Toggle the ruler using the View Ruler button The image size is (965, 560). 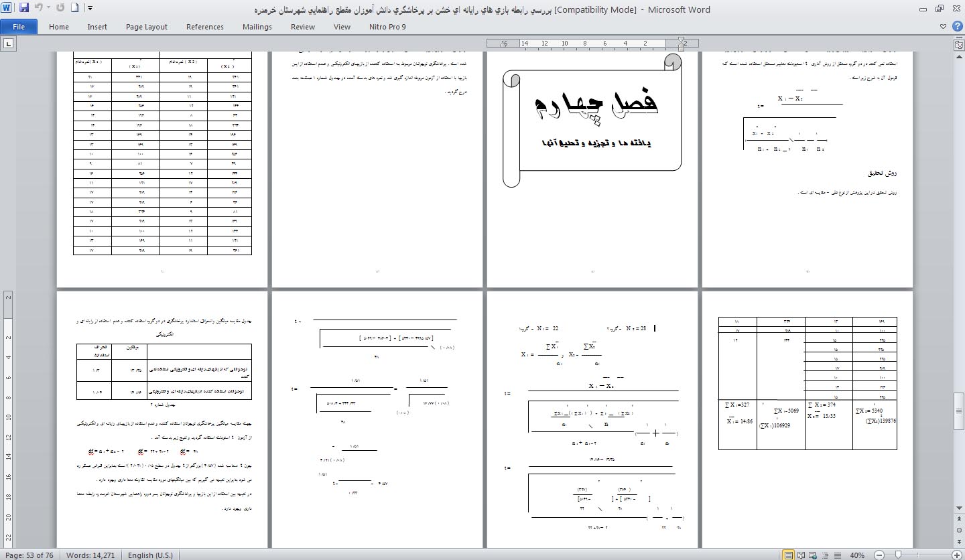959,44
